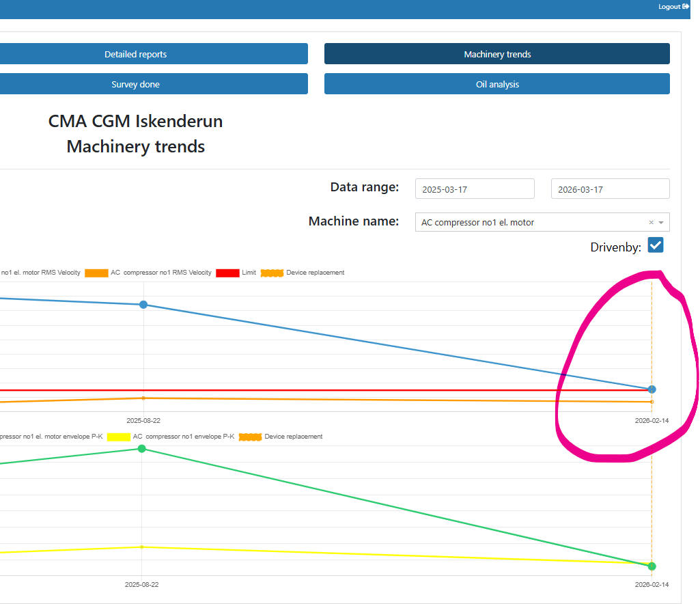Screen dimensions: 700x604
Task: Click the green envelope data point at 2025-08-22
Action: point(142,449)
